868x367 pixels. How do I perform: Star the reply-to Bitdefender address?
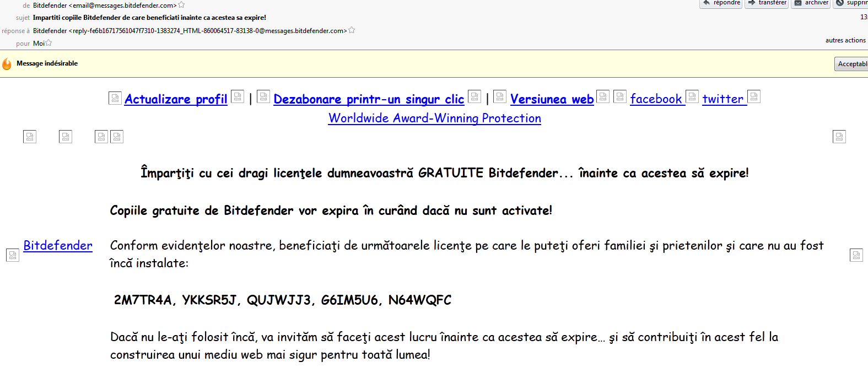pos(352,30)
